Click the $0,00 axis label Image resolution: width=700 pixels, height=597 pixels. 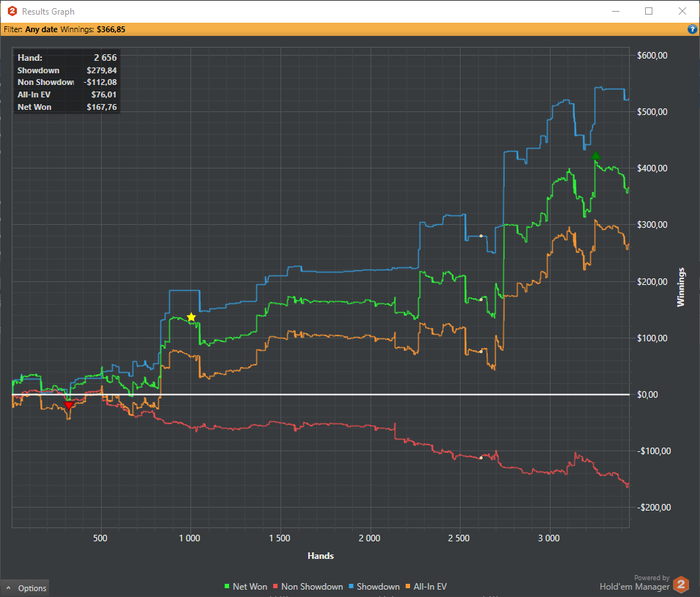(647, 395)
